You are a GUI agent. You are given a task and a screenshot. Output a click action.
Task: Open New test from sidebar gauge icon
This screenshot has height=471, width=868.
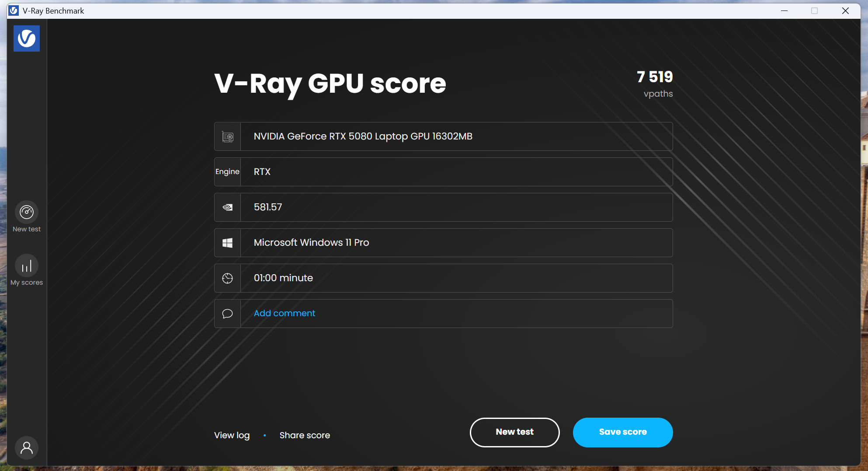[27, 213]
